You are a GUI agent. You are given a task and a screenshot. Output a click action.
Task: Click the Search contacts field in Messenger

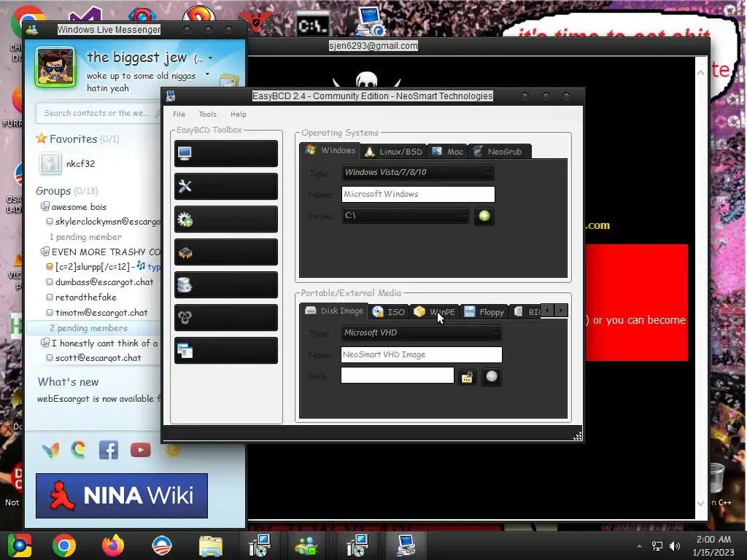[x=97, y=113]
